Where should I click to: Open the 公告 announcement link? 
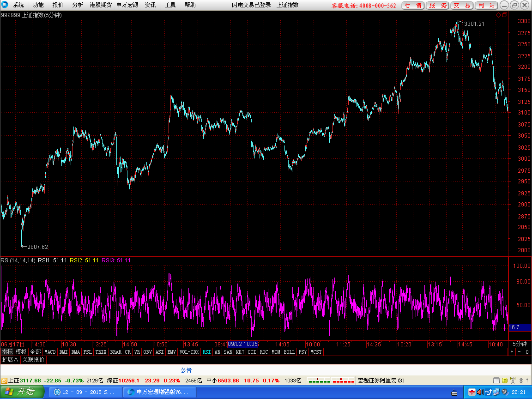pyautogui.click(x=186, y=370)
